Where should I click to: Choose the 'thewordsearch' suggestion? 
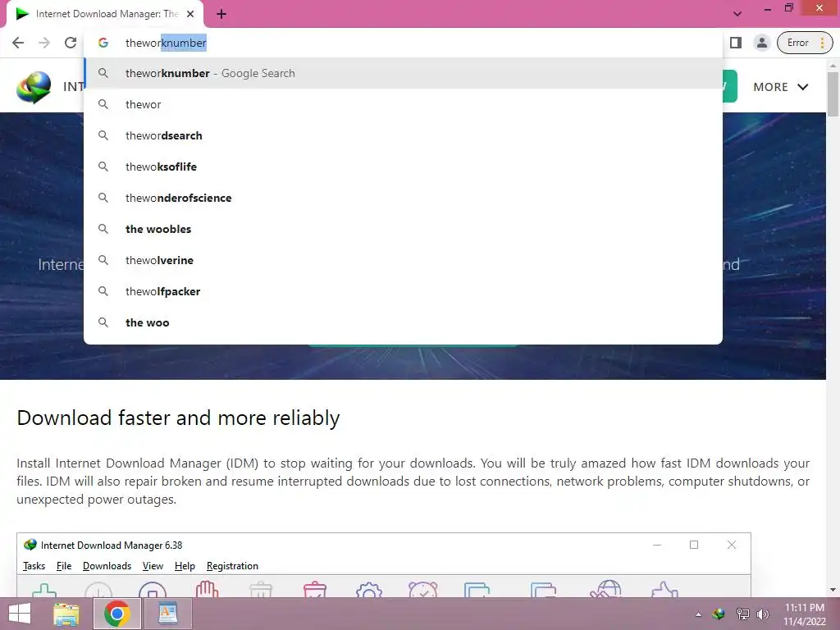403,135
